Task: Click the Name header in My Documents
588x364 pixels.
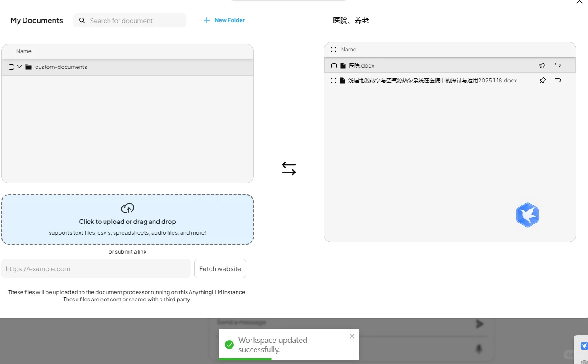Action: (x=24, y=51)
